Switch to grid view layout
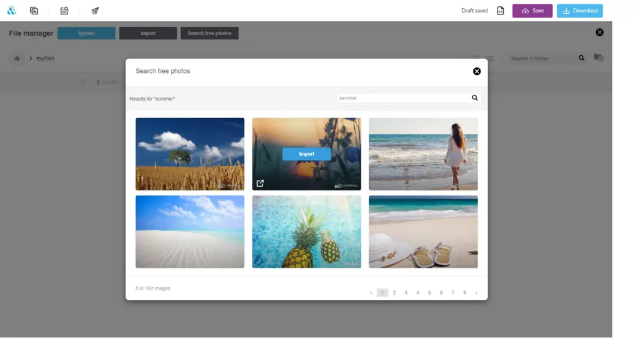 tap(477, 58)
